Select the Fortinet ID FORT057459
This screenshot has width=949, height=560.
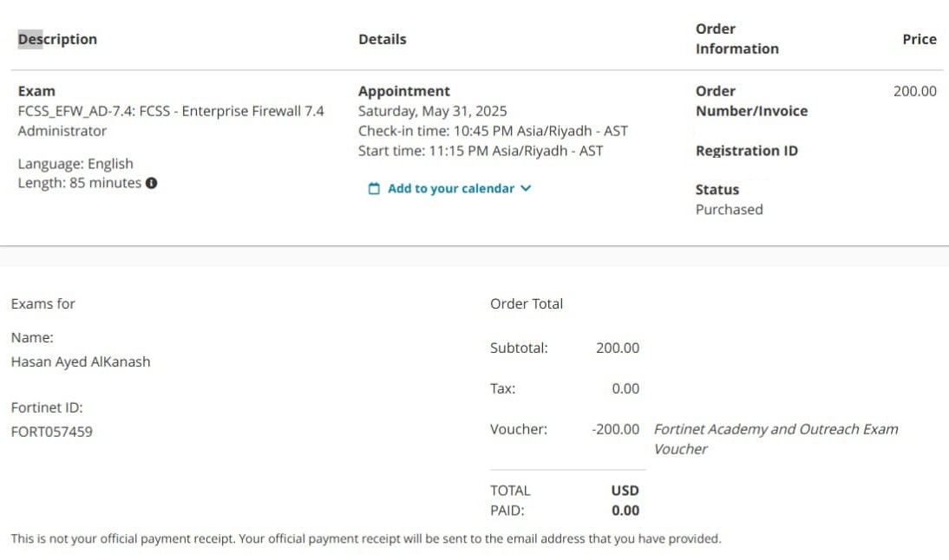[x=51, y=431]
